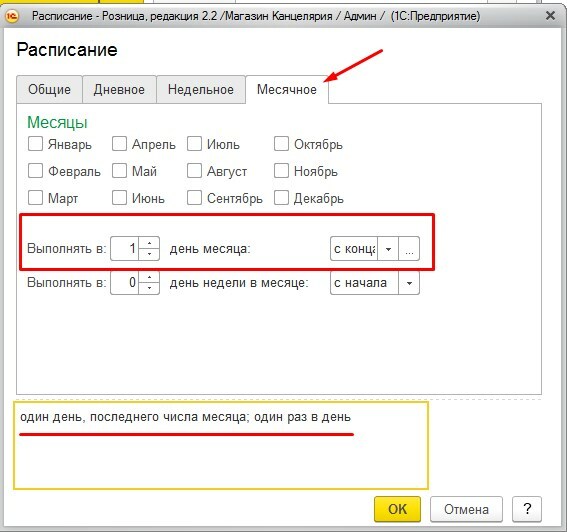Screen dimensions: 567x532
Task: Click the ellipsis button beside day-of-month field
Action: [409, 249]
